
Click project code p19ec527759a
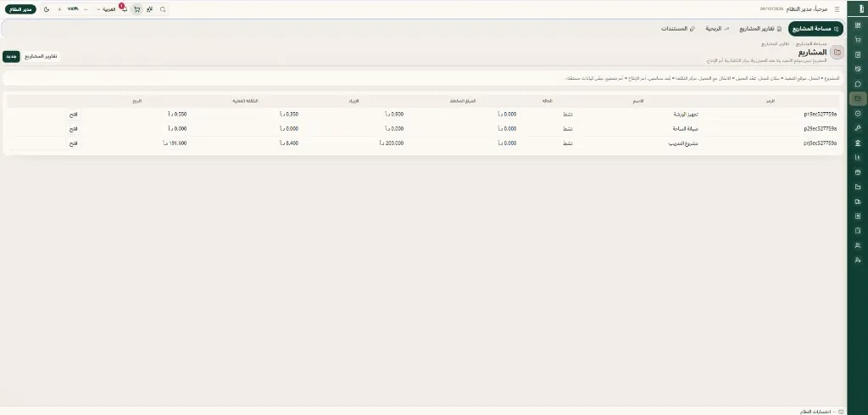point(821,114)
